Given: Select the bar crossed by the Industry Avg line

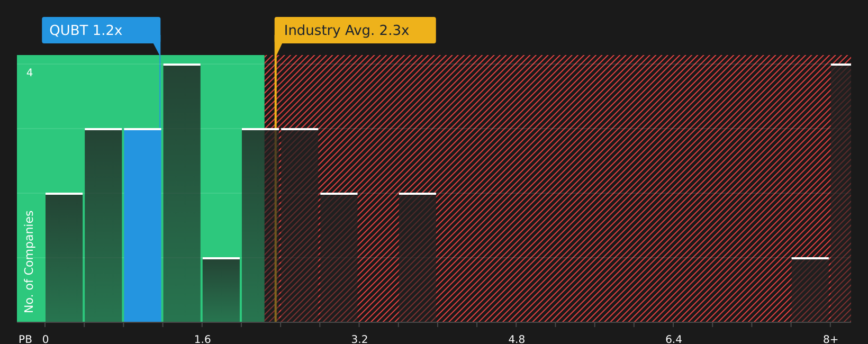Looking at the screenshot, I should pos(260,225).
